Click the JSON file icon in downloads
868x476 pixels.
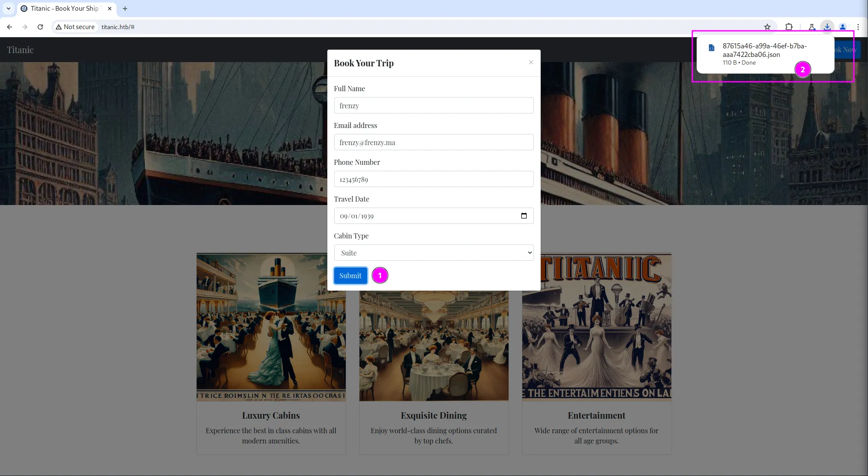point(711,48)
